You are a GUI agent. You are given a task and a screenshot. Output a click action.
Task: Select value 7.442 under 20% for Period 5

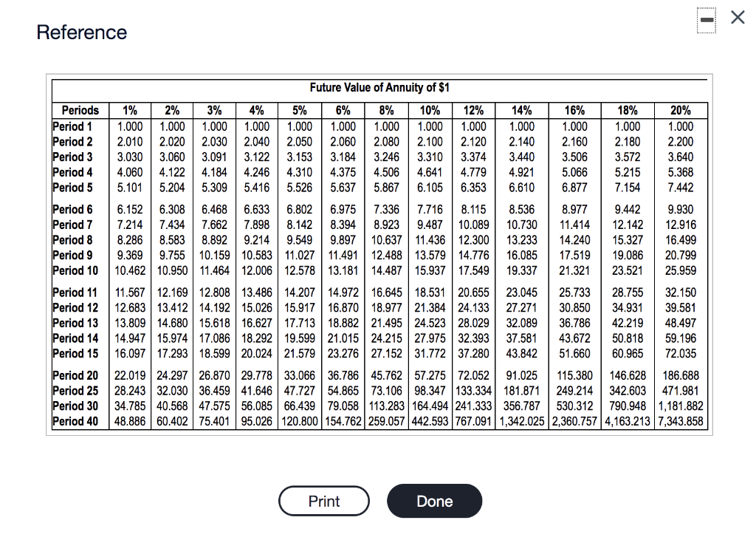coord(681,188)
